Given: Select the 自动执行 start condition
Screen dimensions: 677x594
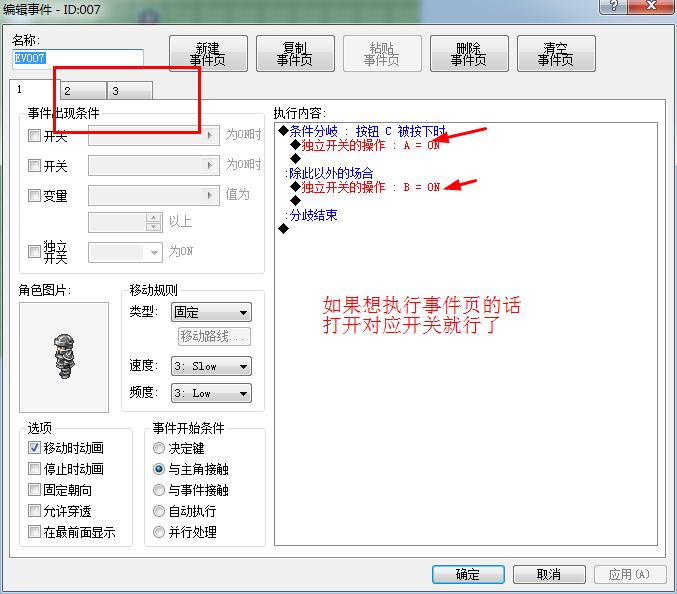Looking at the screenshot, I should point(159,511).
